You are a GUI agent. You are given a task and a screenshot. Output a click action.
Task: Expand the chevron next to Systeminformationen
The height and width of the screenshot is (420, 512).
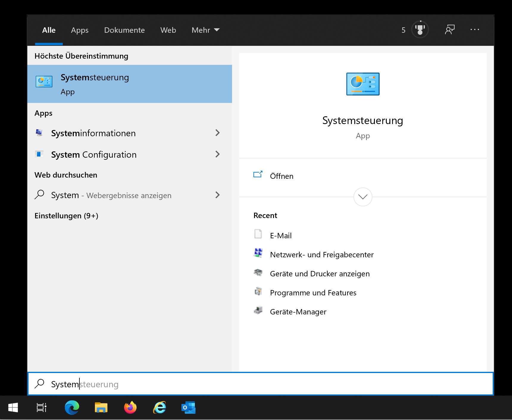(x=218, y=133)
